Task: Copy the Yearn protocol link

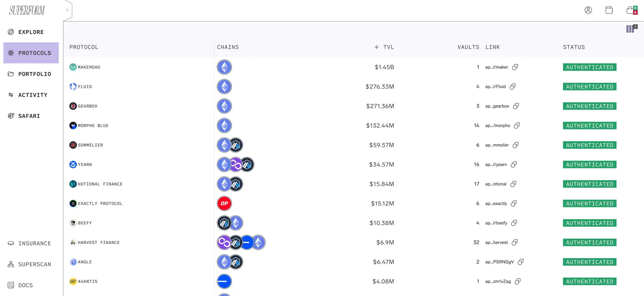Action: pos(514,165)
